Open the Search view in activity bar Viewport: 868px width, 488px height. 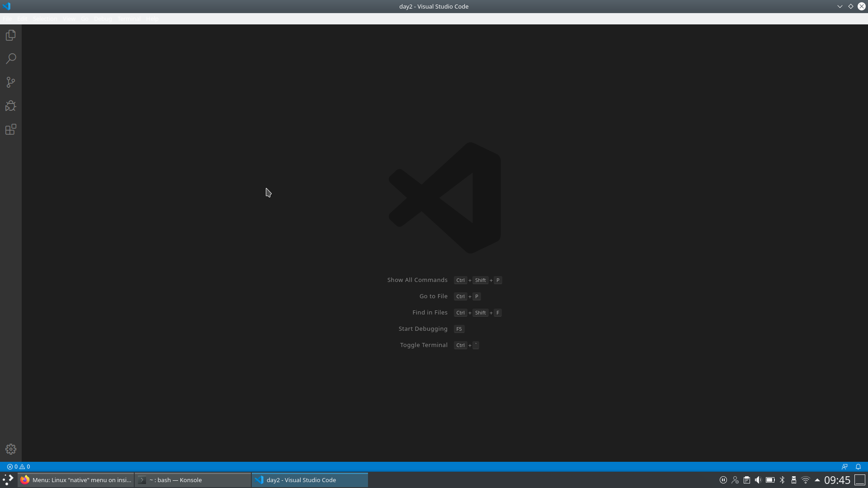click(11, 59)
